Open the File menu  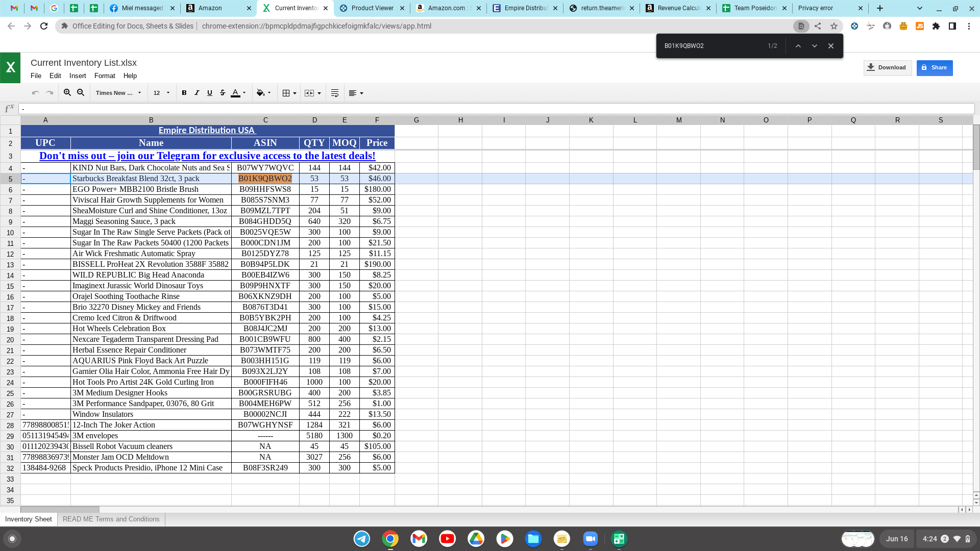[36, 76]
